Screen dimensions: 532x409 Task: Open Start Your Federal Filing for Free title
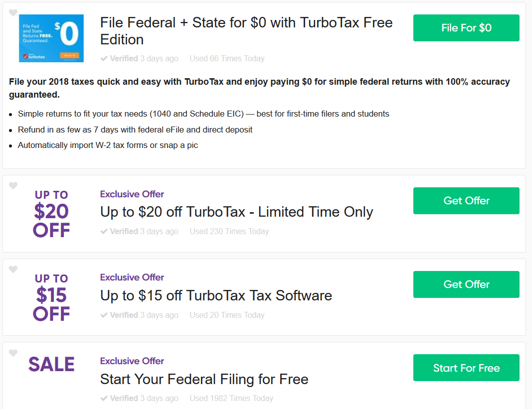click(x=204, y=379)
